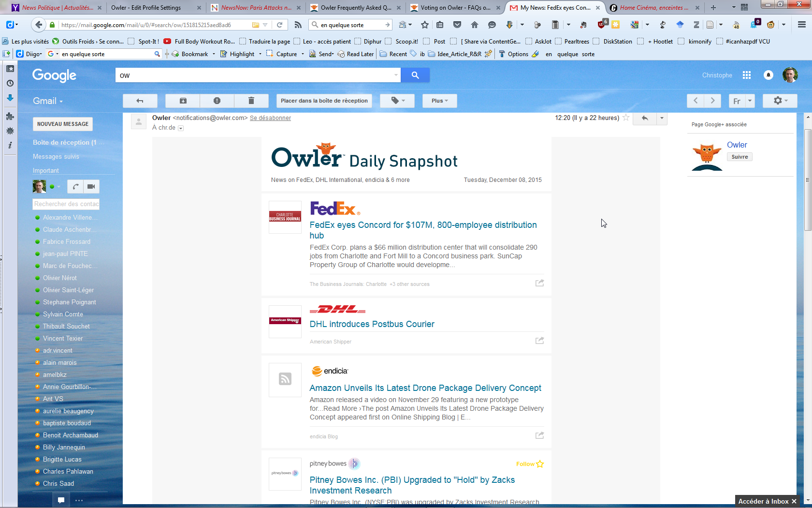The height and width of the screenshot is (508, 812).
Task: Click the page vertical scrollbar
Action: click(x=808, y=179)
